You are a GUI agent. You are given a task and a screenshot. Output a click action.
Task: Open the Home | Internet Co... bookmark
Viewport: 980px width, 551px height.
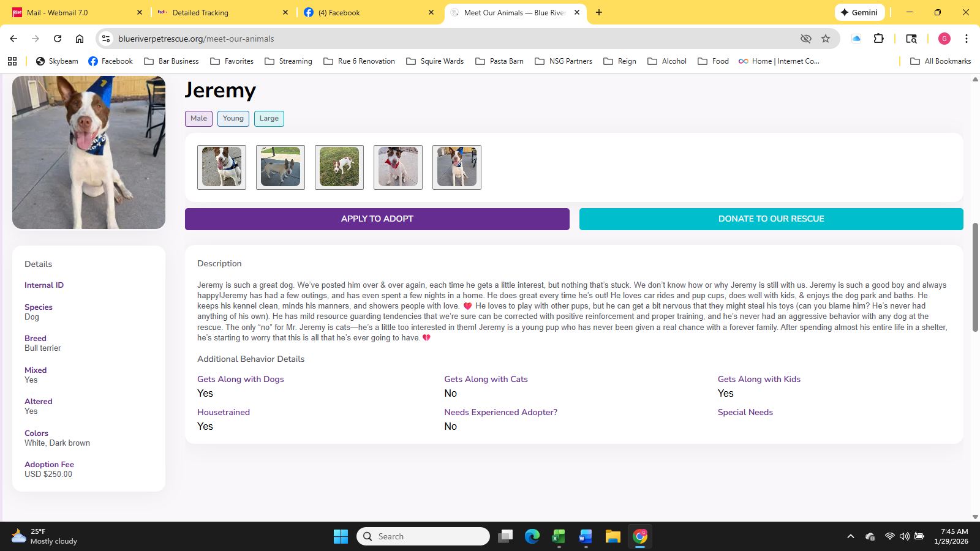click(x=779, y=61)
